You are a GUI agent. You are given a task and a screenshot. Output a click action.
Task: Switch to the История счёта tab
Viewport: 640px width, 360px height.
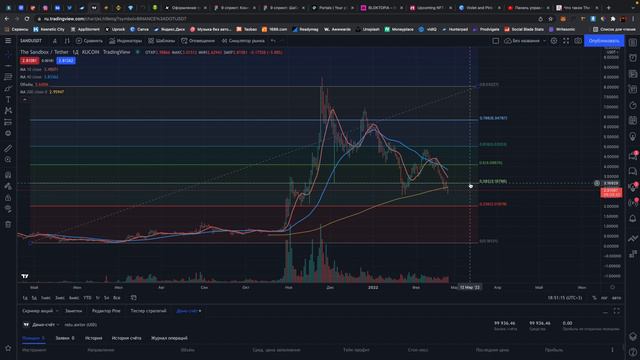click(127, 338)
